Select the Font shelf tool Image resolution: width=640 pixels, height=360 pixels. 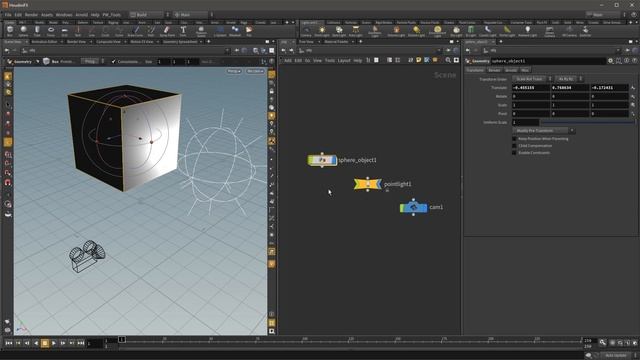(183, 31)
